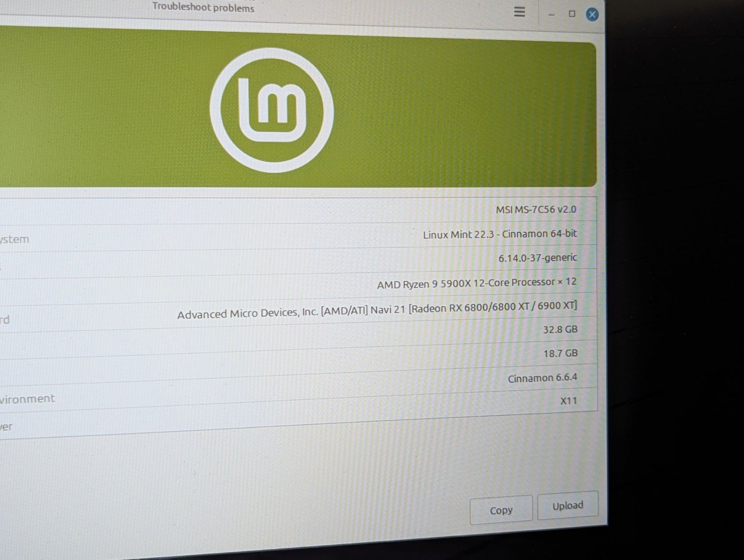Click the partially visible 'vironment' row label
The height and width of the screenshot is (560, 744).
(27, 399)
